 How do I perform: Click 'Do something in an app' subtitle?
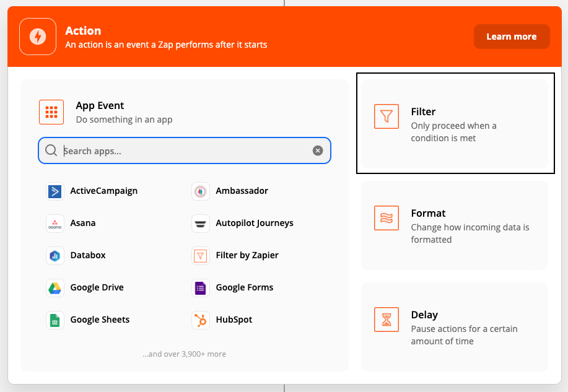[125, 120]
